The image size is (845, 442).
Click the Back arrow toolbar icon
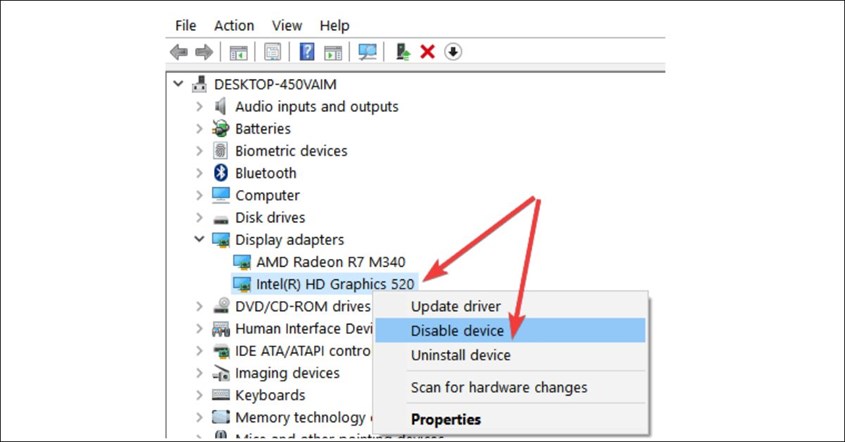179,52
